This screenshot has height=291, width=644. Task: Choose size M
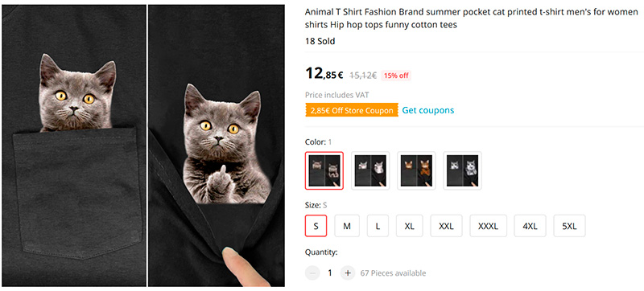[x=347, y=226]
